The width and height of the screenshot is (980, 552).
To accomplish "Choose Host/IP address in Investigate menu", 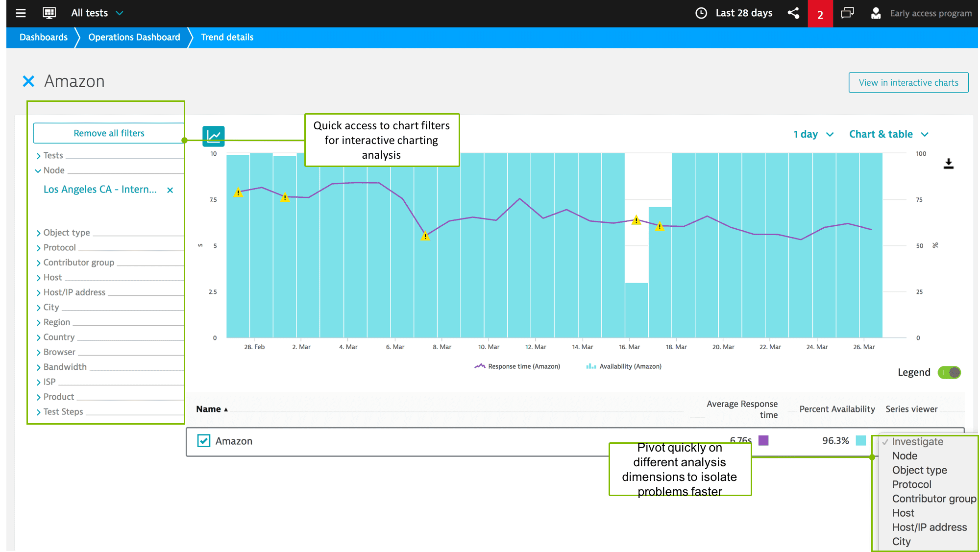I will [930, 527].
